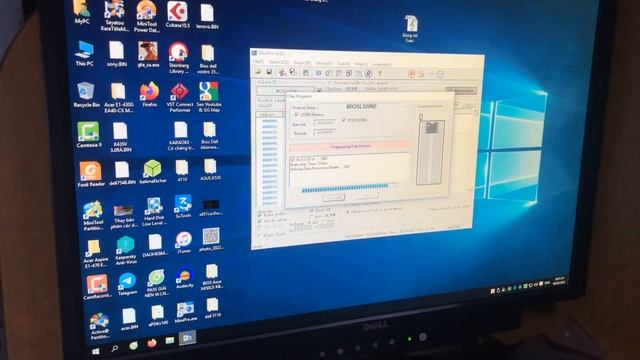Toggle Verify after option in main window
This screenshot has width=640, height=360.
tap(260, 221)
